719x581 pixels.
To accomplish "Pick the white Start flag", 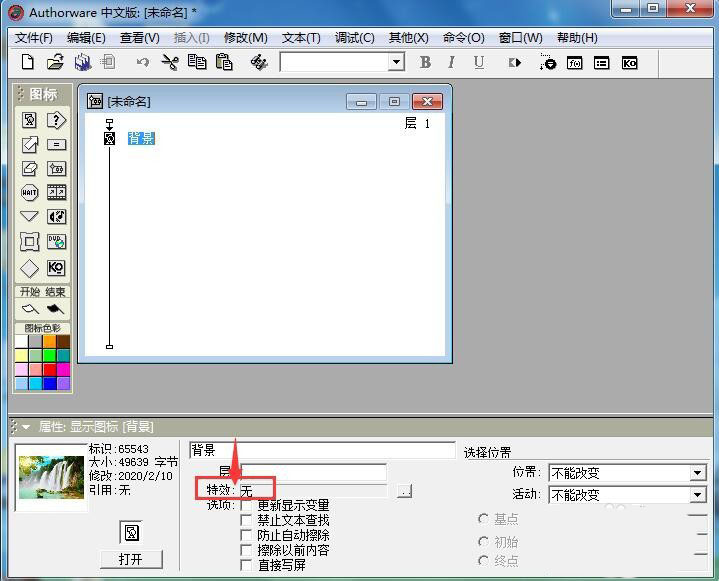I will coord(30,309).
